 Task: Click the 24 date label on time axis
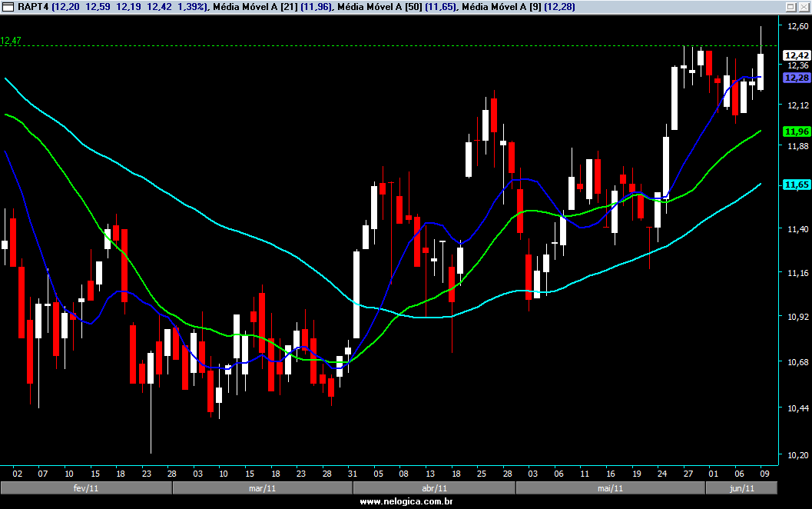662,473
